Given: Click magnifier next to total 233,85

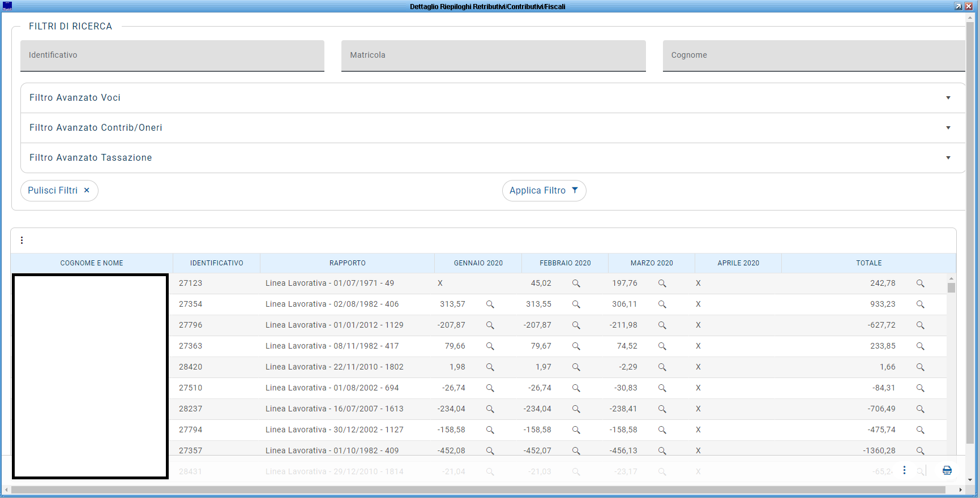Looking at the screenshot, I should point(920,346).
